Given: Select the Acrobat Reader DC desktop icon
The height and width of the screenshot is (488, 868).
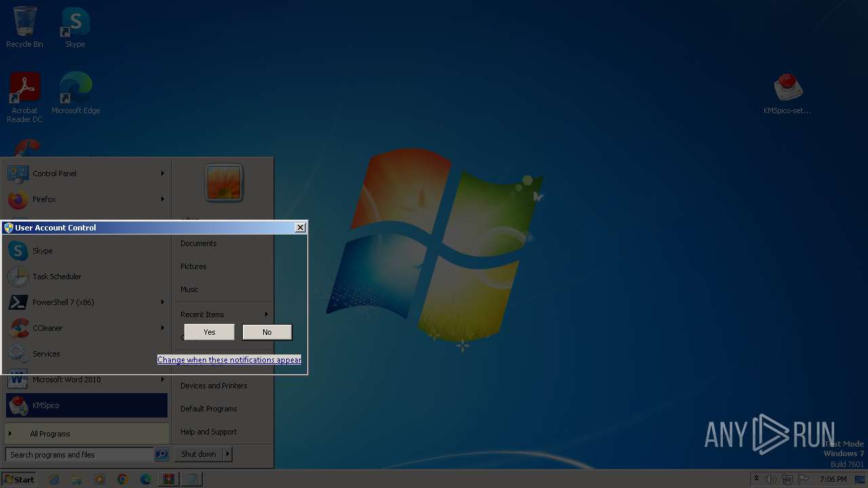Looking at the screenshot, I should pyautogui.click(x=24, y=98).
